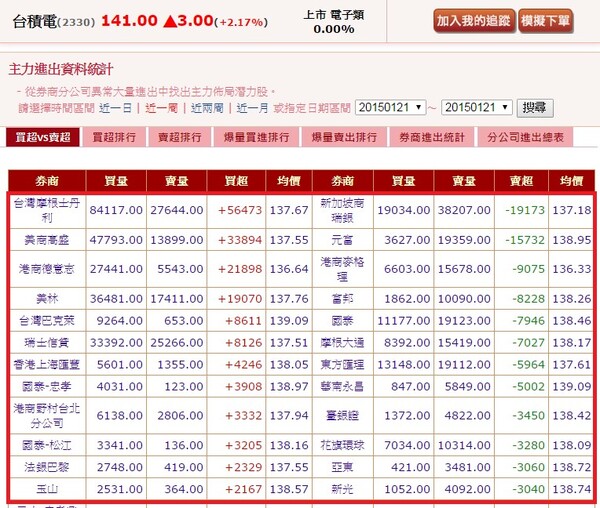The width and height of the screenshot is (600, 508).
Task: Select the 近兩周 time range link
Action: coord(207,107)
